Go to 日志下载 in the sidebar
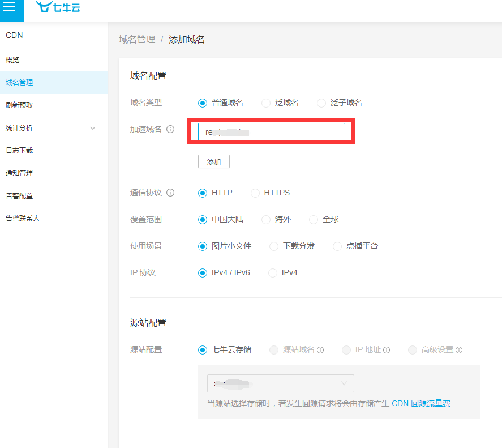502x448 pixels. coord(19,151)
